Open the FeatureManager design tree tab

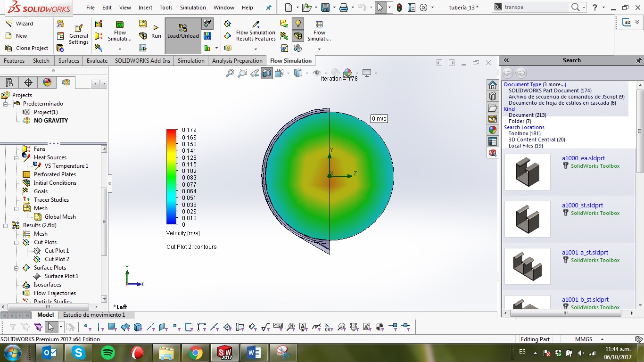[9, 82]
